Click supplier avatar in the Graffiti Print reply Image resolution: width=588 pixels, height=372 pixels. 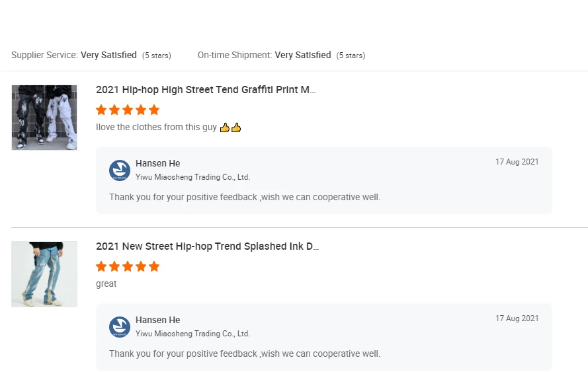tap(120, 170)
